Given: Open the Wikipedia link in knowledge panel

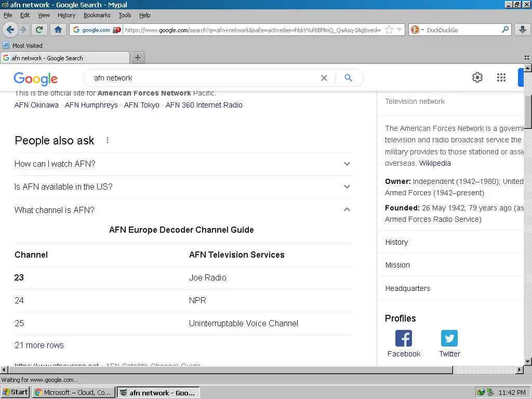Looking at the screenshot, I should tap(435, 163).
